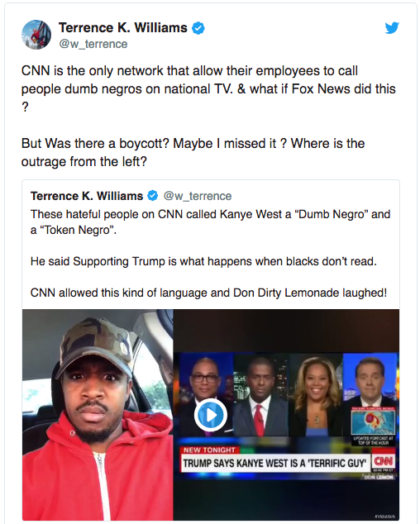Open the @w_terrence handle in the quoted tweet
The width and height of the screenshot is (420, 524).
pos(198,196)
